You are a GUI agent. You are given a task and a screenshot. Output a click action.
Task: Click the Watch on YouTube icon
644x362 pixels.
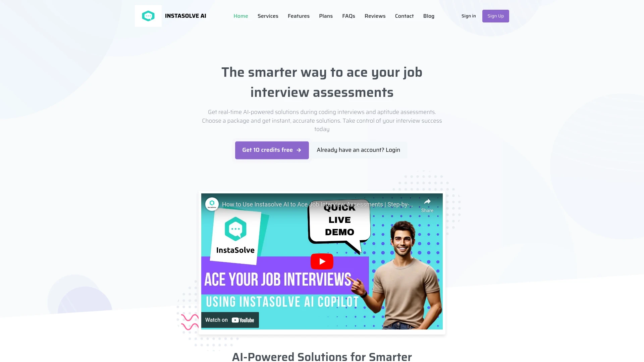(x=229, y=319)
